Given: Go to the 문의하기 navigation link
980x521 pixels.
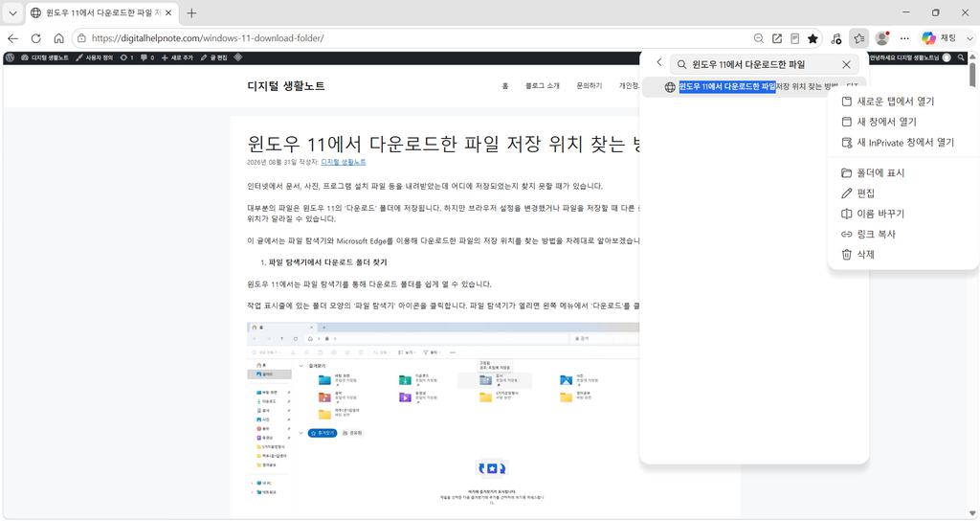Looking at the screenshot, I should [590, 85].
